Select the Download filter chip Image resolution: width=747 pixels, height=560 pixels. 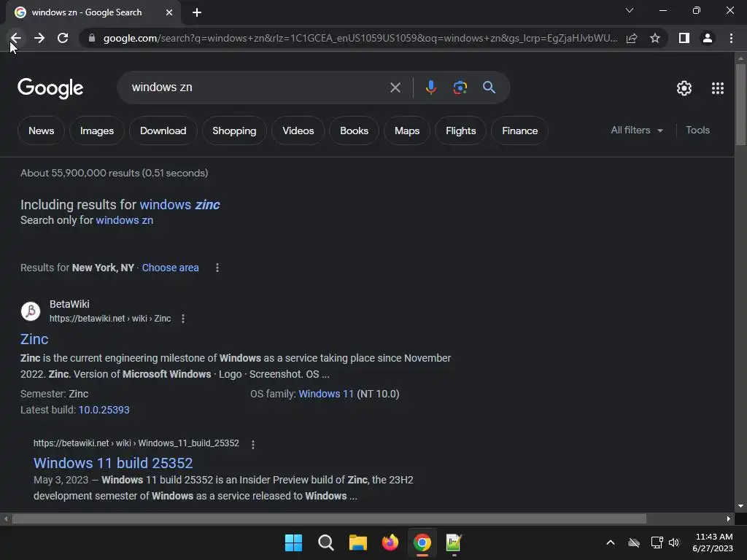(163, 131)
